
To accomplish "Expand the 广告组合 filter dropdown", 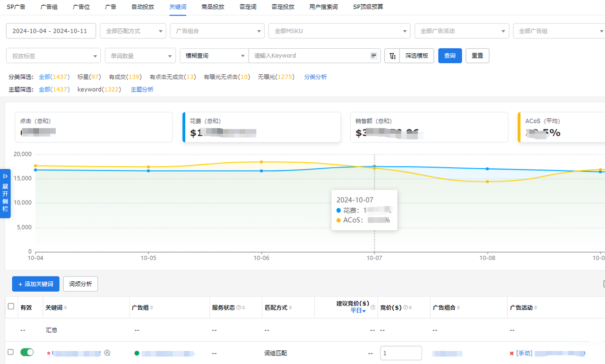I will (x=217, y=31).
